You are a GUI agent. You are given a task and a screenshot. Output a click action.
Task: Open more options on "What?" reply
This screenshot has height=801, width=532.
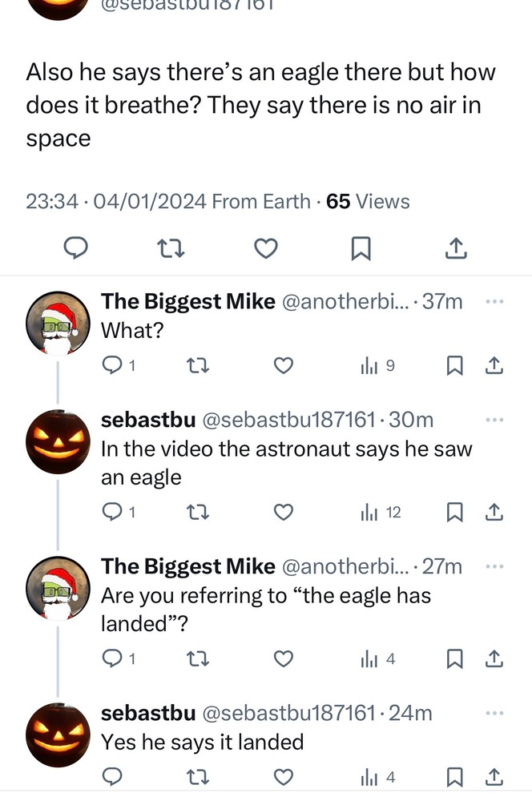[x=496, y=302]
